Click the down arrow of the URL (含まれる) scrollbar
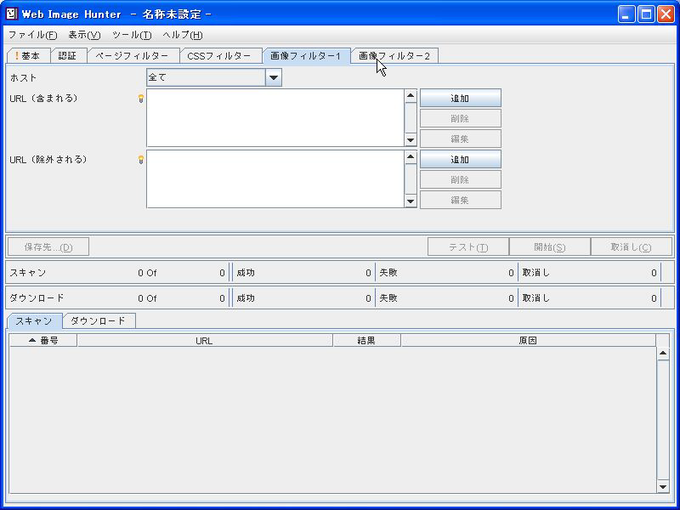This screenshot has height=510, width=680. click(x=410, y=140)
